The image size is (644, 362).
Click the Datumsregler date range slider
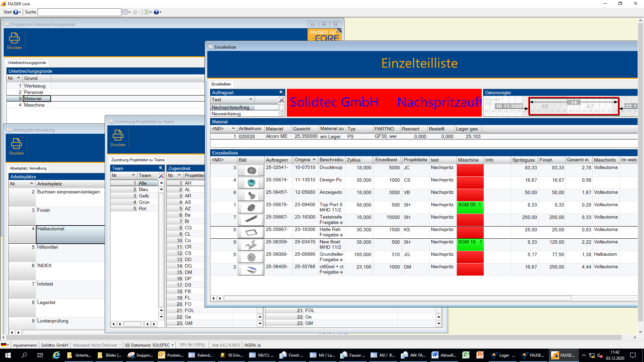coord(574,106)
